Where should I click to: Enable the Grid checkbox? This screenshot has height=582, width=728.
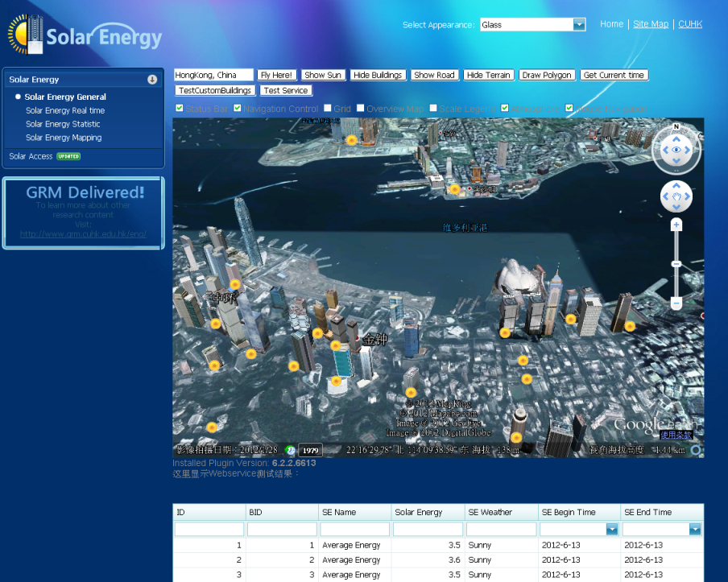pyautogui.click(x=328, y=108)
